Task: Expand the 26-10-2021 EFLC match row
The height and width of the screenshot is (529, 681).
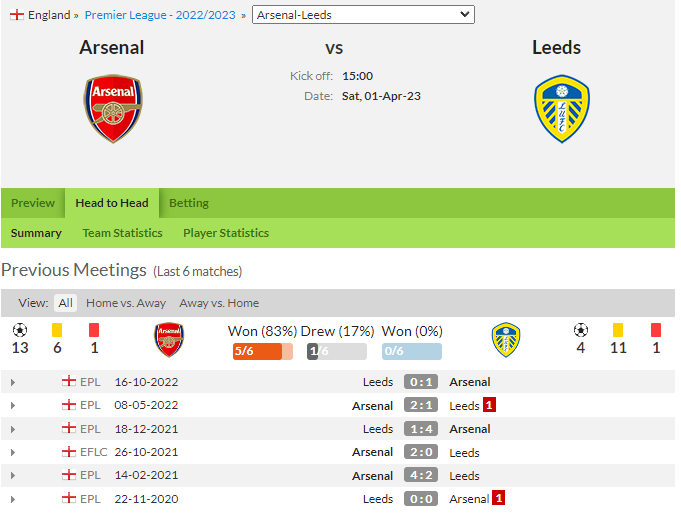Action: (13, 453)
